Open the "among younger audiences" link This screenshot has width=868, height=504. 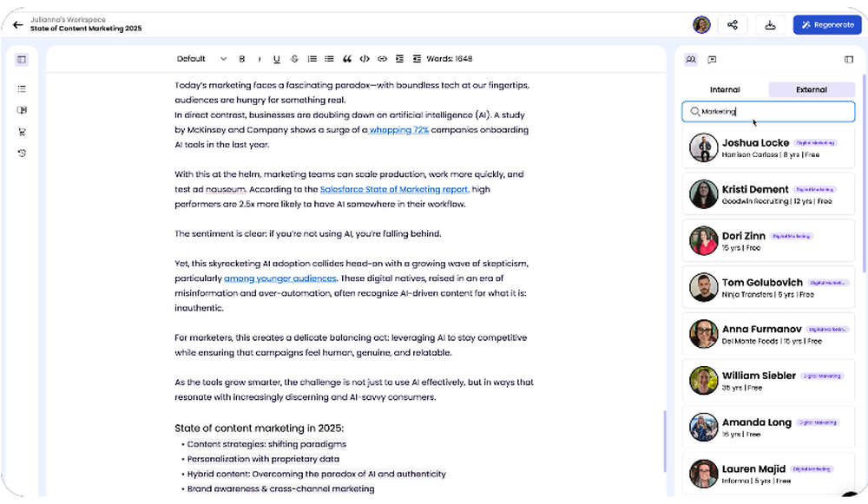coord(279,278)
